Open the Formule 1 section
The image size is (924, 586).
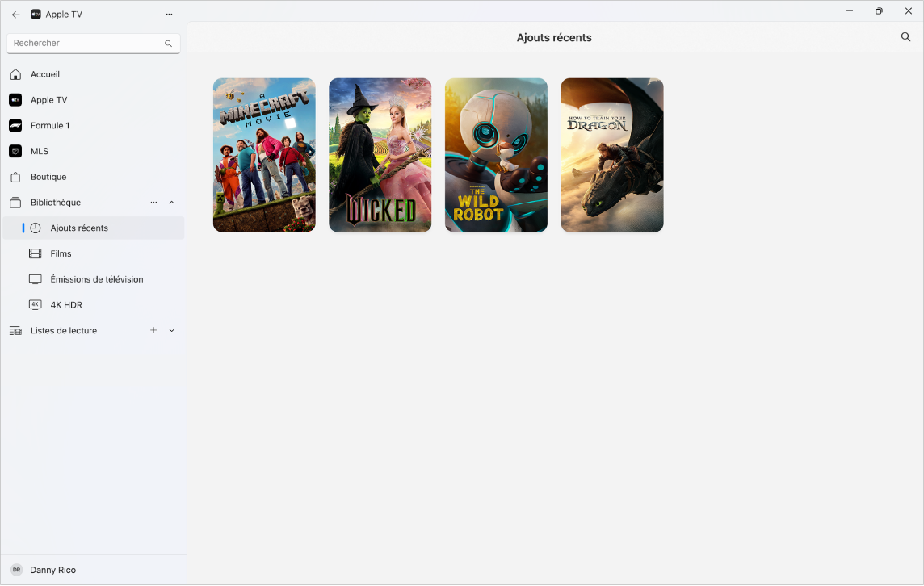[x=16, y=125]
